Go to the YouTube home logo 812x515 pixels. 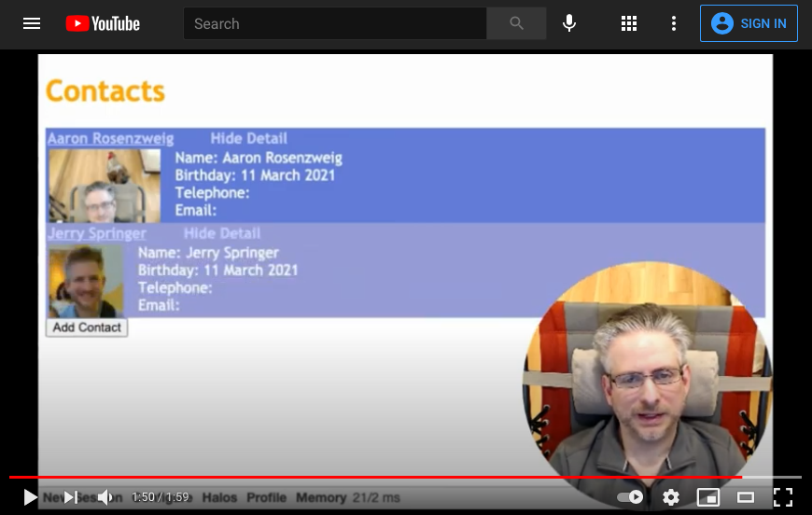coord(103,23)
